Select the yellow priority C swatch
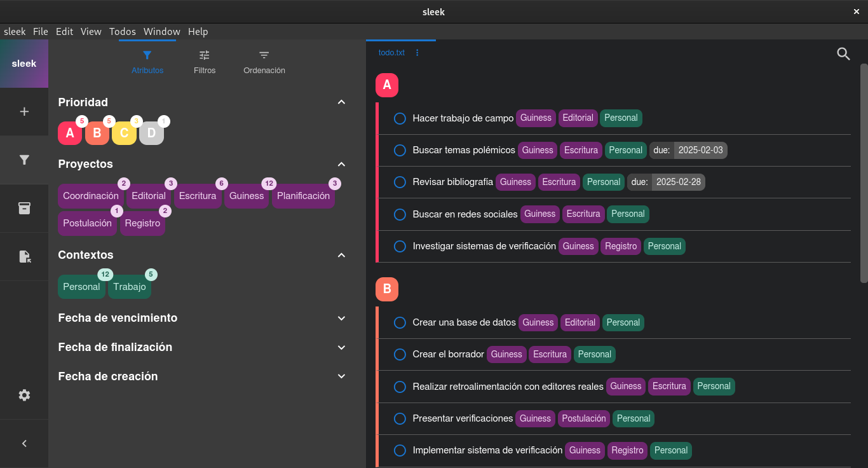Screen dimensions: 868x468 pyautogui.click(x=124, y=134)
